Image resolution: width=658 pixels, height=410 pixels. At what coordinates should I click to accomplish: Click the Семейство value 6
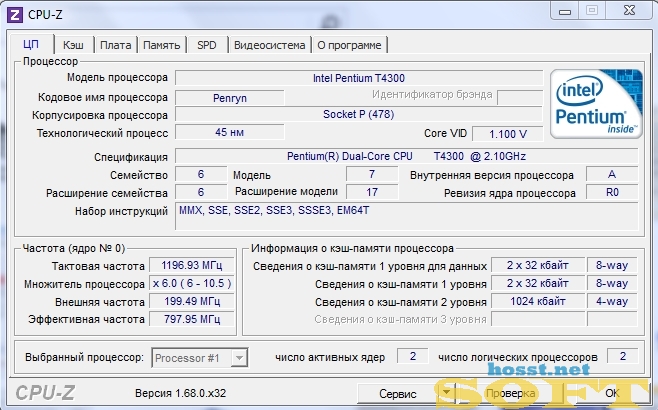click(x=201, y=174)
